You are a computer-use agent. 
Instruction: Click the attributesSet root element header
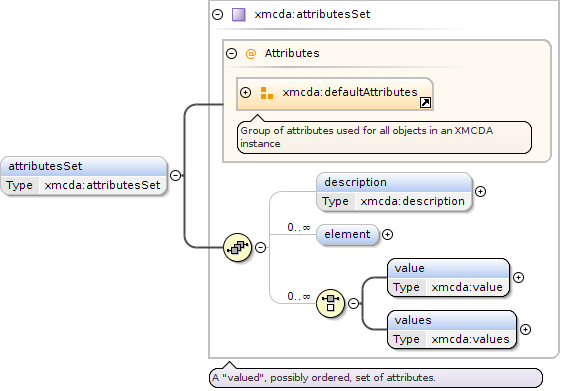84,166
